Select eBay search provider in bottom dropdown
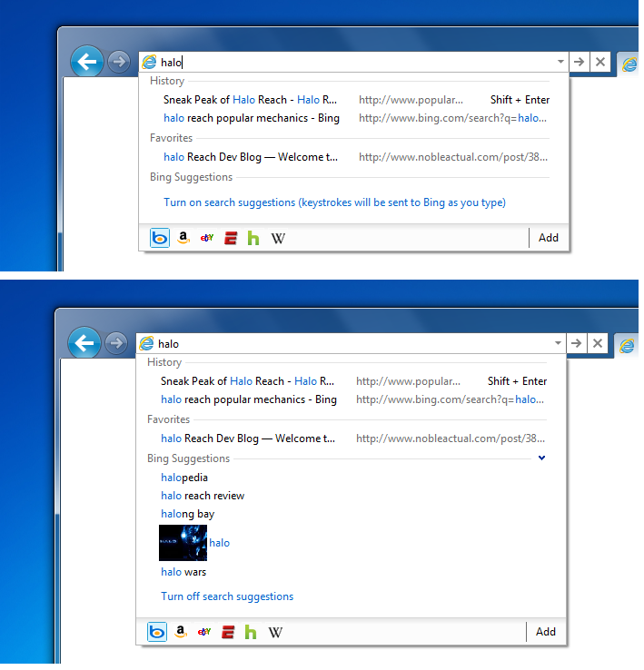644x670 pixels. tap(204, 632)
